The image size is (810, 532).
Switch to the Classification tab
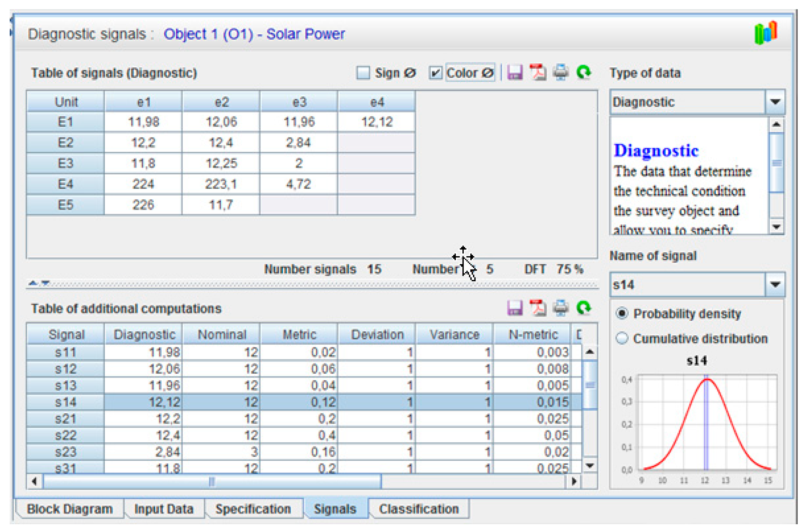coord(419,509)
